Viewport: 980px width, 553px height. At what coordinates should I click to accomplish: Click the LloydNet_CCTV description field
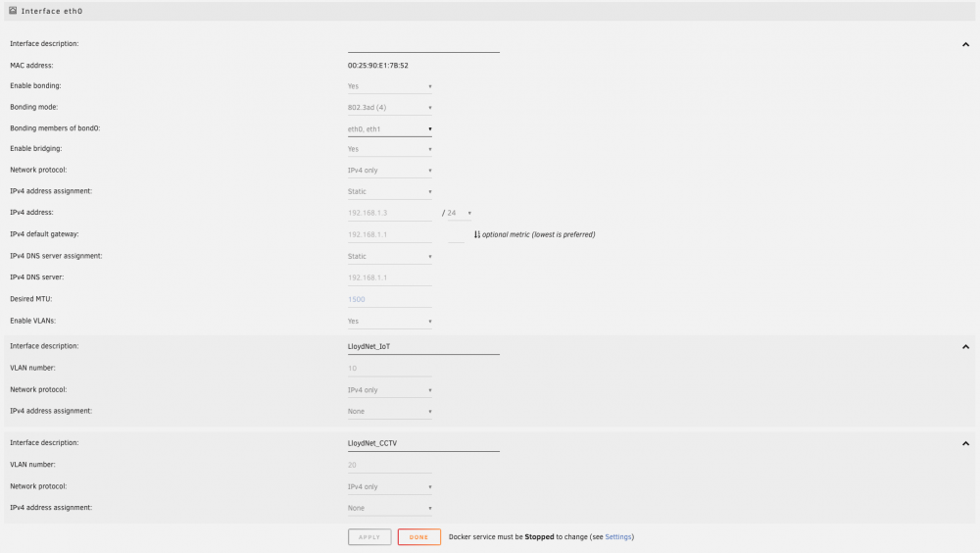pos(423,443)
